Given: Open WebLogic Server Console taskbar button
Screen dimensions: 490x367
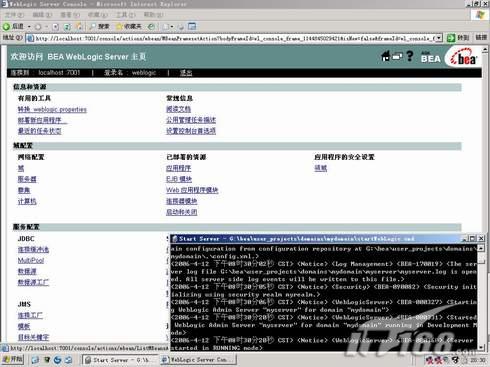Looking at the screenshot, I should pyautogui.click(x=198, y=360).
